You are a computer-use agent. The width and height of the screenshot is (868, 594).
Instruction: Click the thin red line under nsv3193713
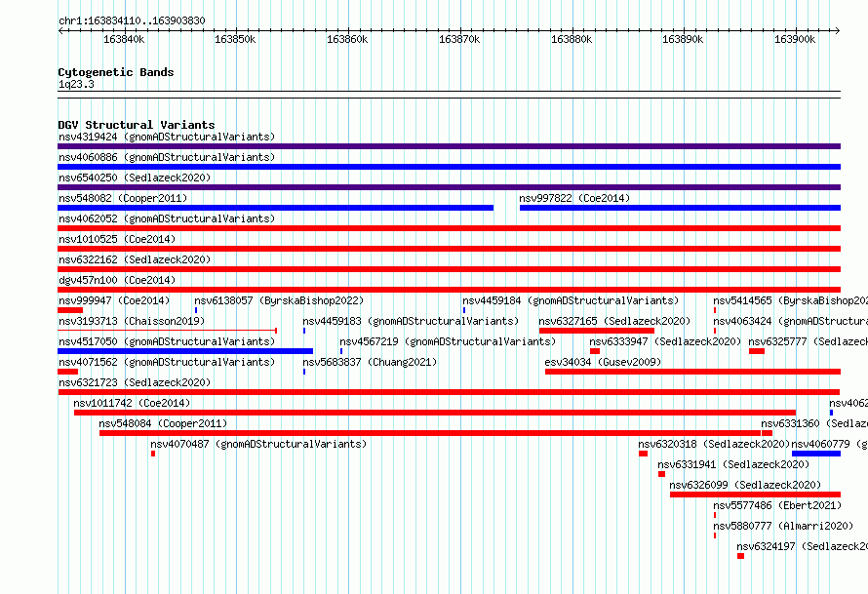tap(167, 331)
